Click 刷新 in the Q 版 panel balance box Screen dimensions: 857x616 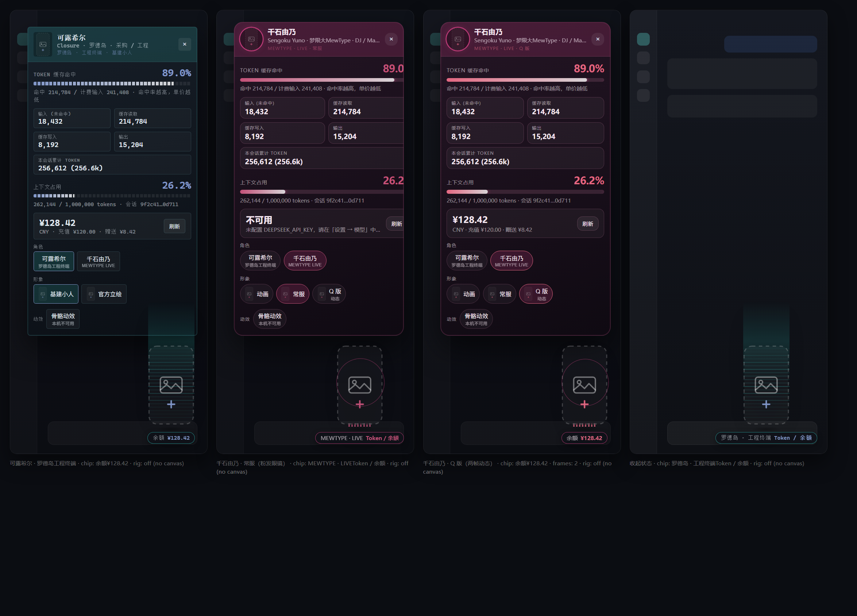point(588,224)
